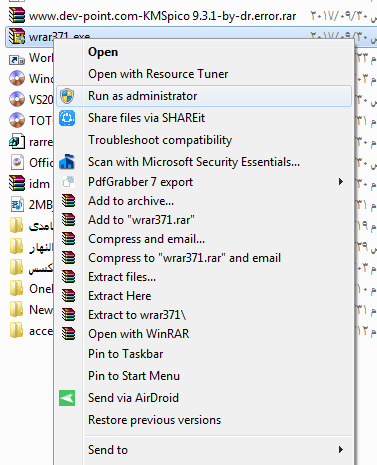Viewport: 377px width, 465px height.
Task: Choose Add to archive...
Action: [x=204, y=201]
